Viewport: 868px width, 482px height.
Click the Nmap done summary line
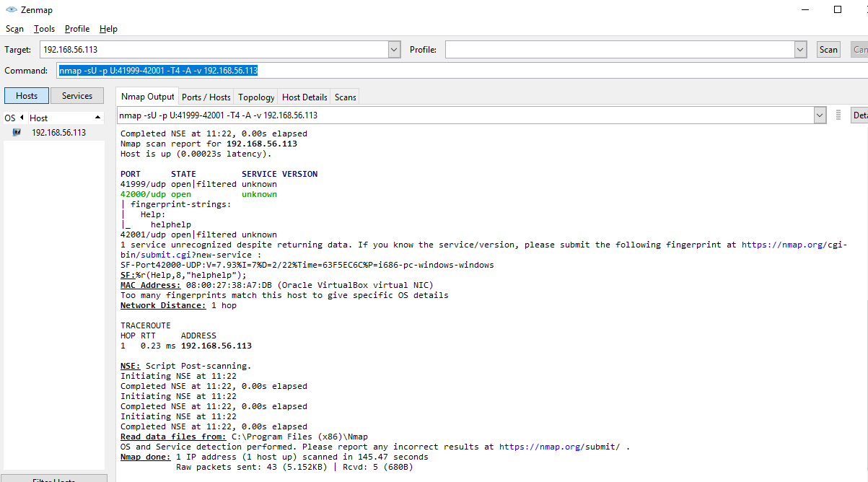pyautogui.click(x=274, y=457)
